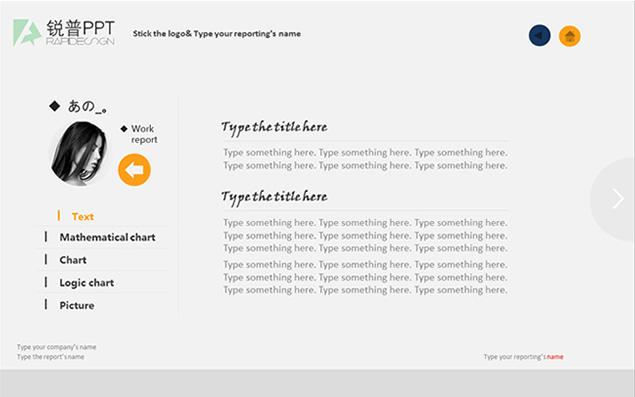Click the diamond bullet beside あの_。
The height and width of the screenshot is (397, 635).
[x=55, y=106]
